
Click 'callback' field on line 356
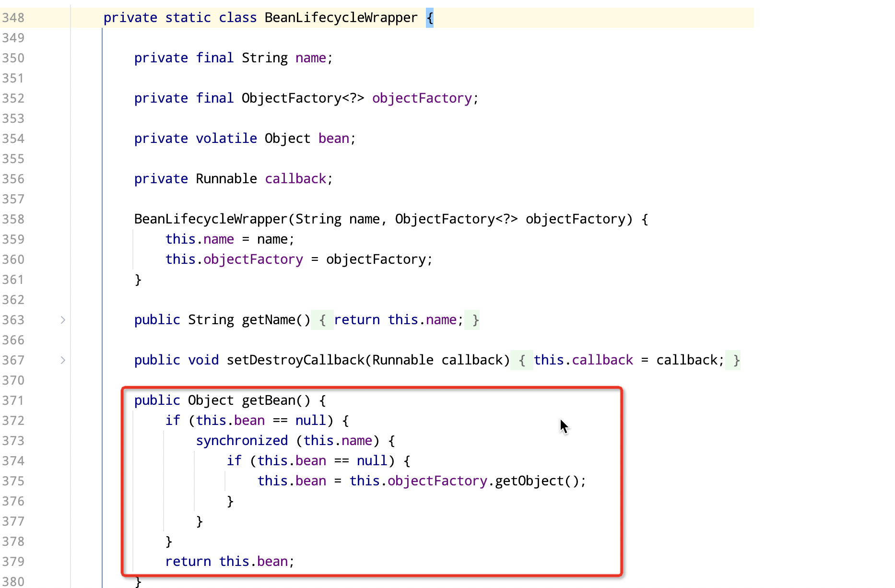click(295, 179)
